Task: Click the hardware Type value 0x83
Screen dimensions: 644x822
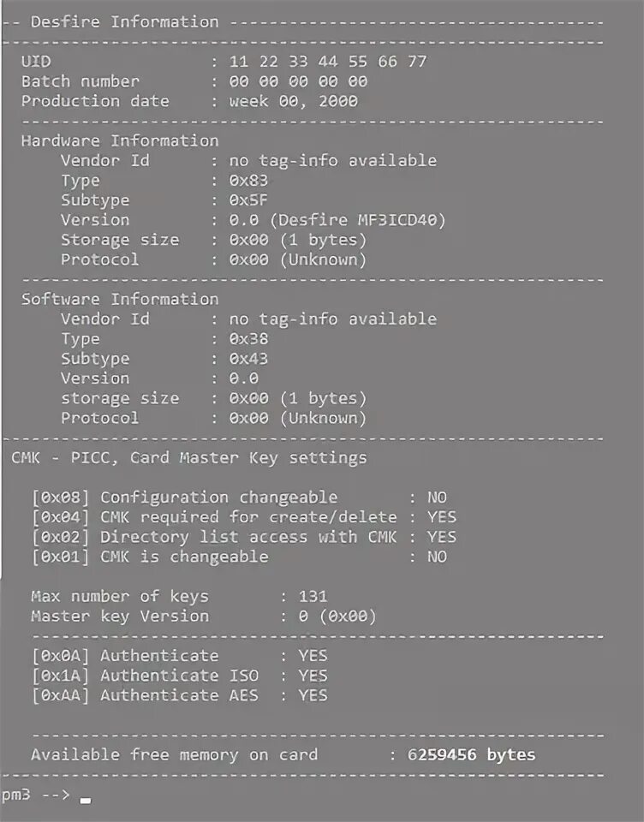Action: [x=248, y=180]
